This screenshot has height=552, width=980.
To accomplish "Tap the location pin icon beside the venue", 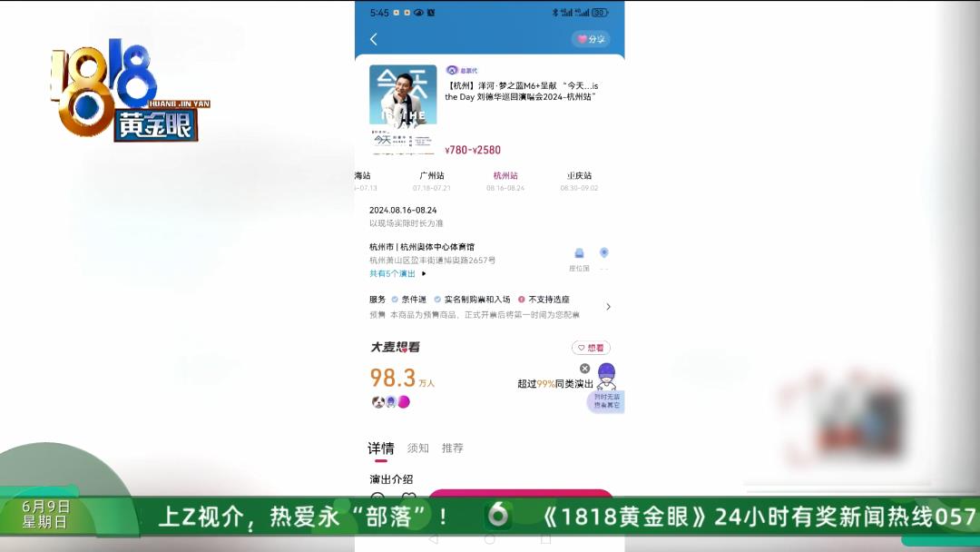I will click(603, 253).
